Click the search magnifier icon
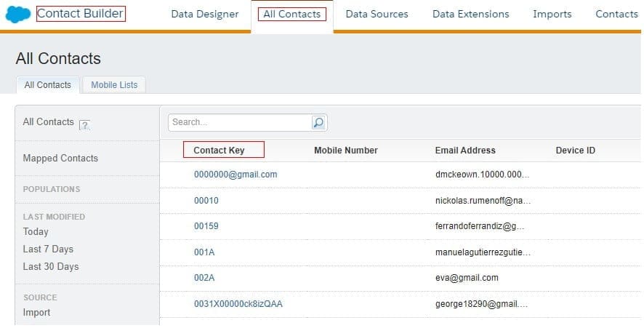 (x=318, y=123)
